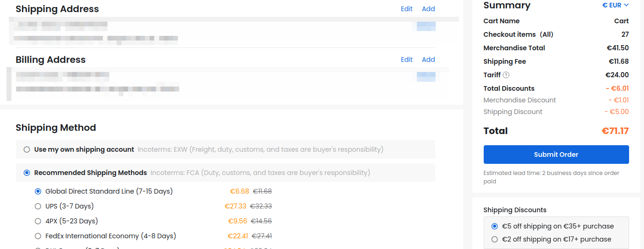This screenshot has height=249, width=644.
Task: Click the Tariff help question-mark icon
Action: (506, 75)
